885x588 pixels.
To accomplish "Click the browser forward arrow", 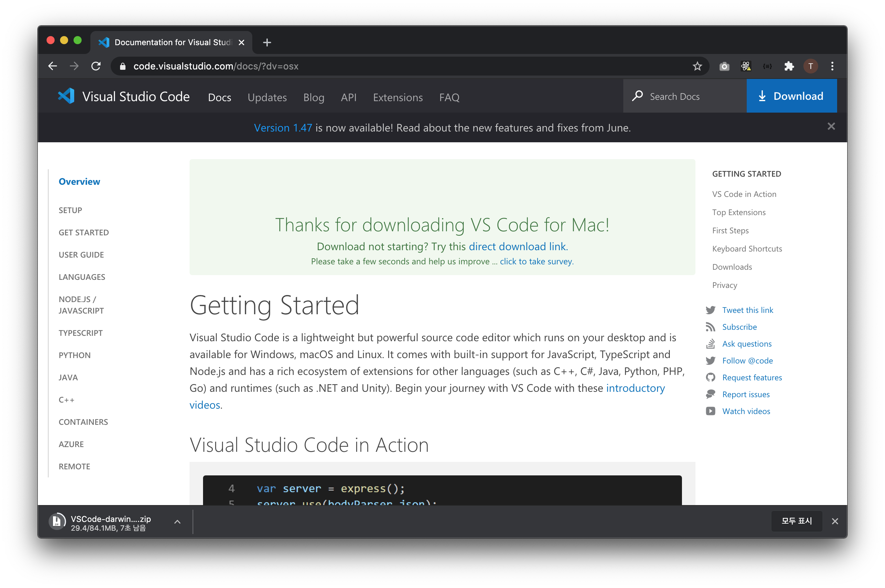I will coord(74,66).
